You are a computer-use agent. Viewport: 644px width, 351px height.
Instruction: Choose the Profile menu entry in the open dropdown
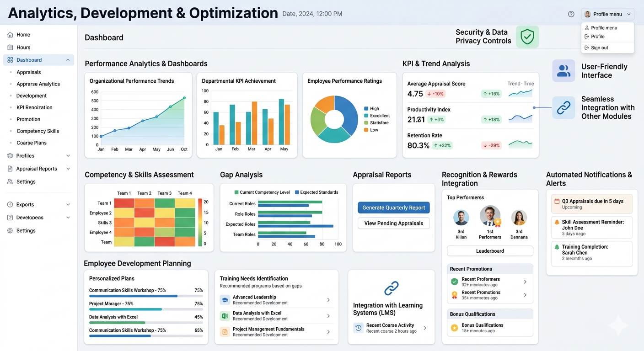pyautogui.click(x=607, y=28)
